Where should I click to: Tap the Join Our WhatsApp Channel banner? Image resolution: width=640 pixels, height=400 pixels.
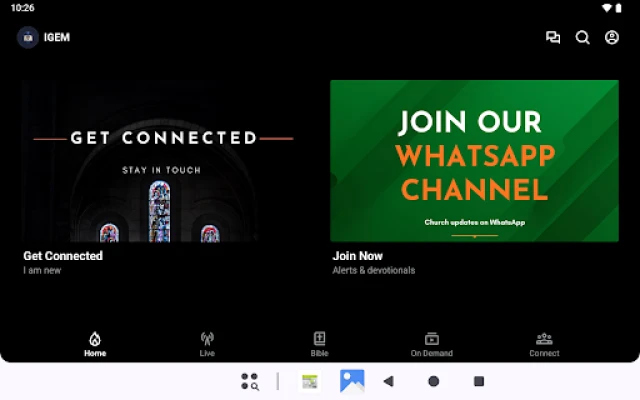474,161
